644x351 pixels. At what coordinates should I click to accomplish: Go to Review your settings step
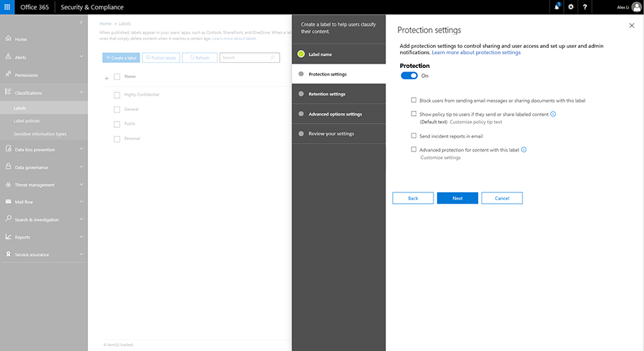[339, 134]
